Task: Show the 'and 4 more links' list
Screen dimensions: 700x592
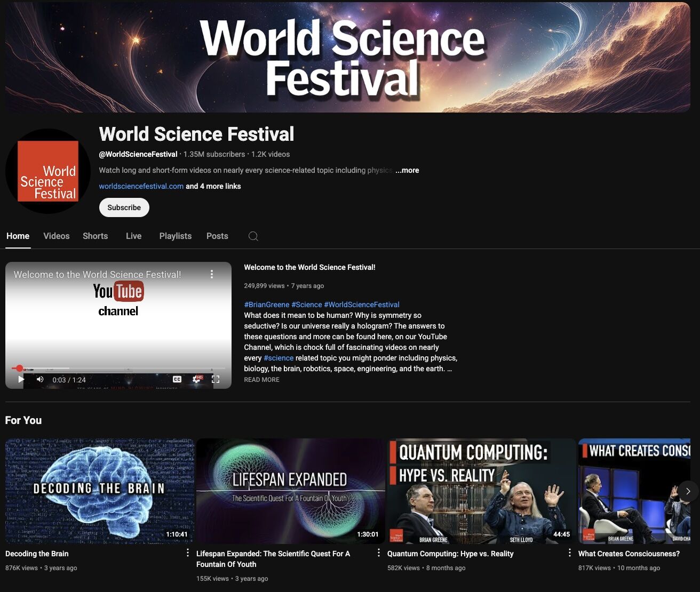Action: click(213, 186)
